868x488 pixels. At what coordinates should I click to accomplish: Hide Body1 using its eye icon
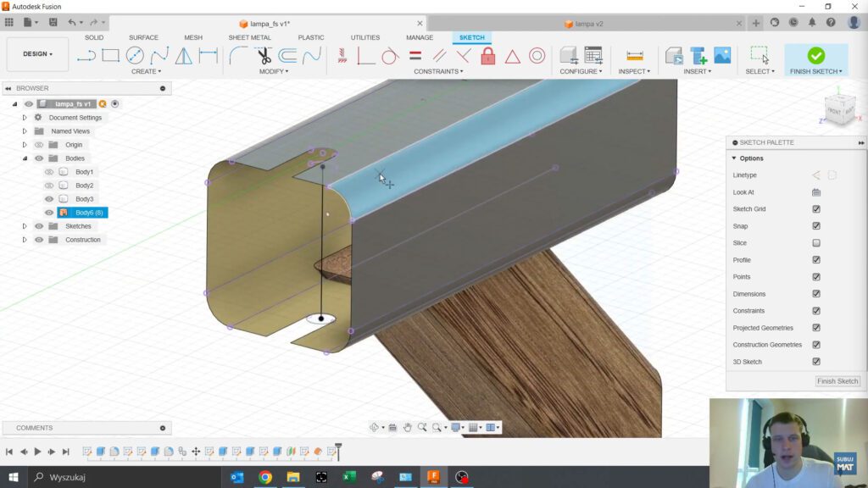(49, 172)
